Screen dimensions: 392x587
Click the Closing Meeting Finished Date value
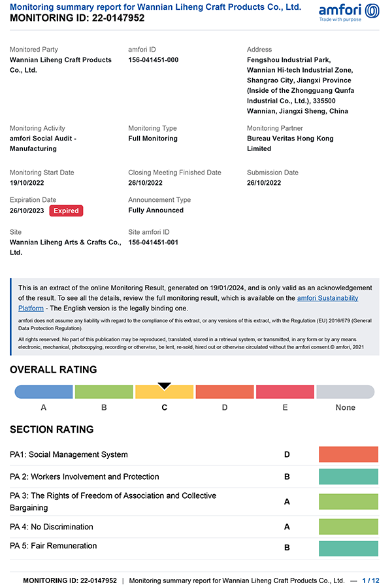point(146,182)
